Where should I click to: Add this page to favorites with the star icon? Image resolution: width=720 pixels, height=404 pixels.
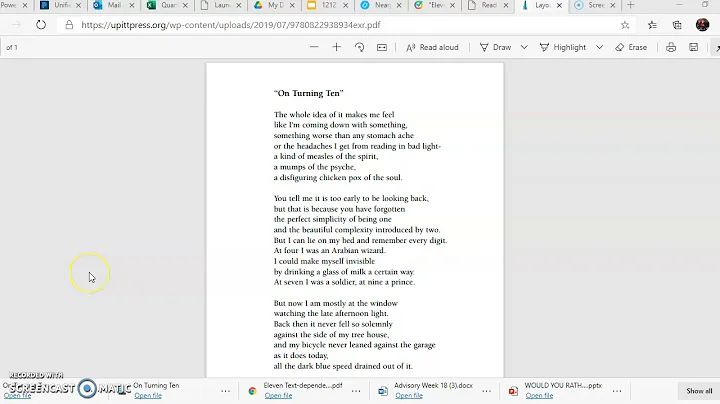625,25
